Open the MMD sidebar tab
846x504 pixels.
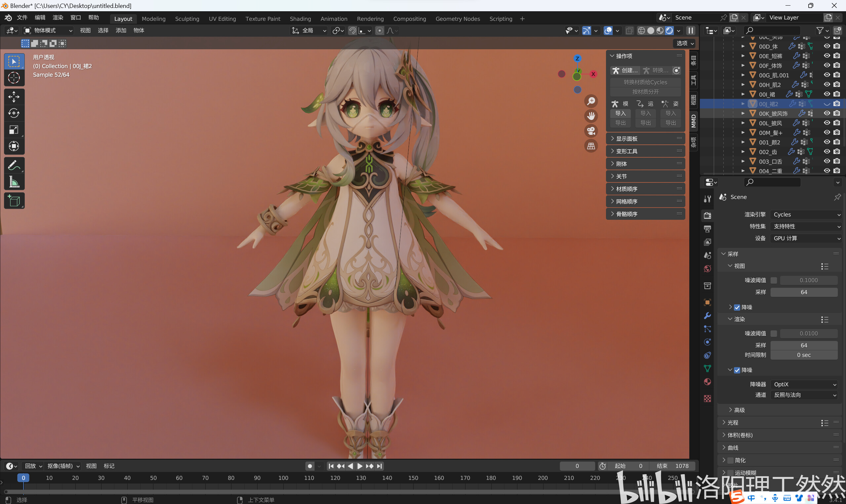[694, 121]
